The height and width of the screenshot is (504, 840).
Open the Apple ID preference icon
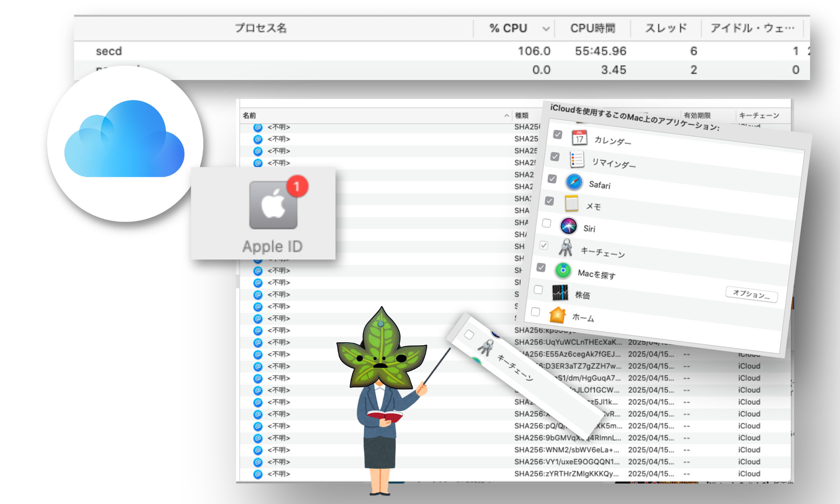(273, 205)
